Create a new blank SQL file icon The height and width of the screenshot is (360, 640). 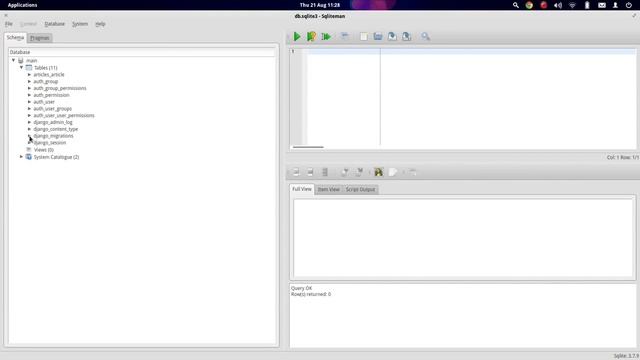pos(363,37)
